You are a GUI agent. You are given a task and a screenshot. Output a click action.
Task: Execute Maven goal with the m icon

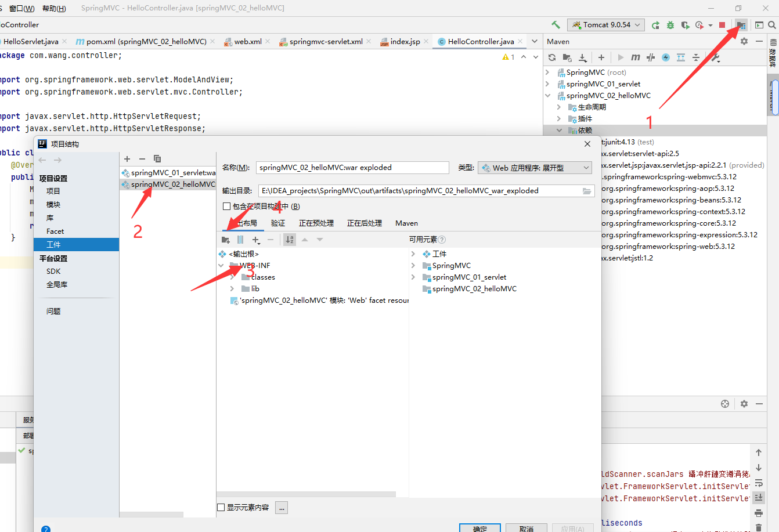click(636, 57)
